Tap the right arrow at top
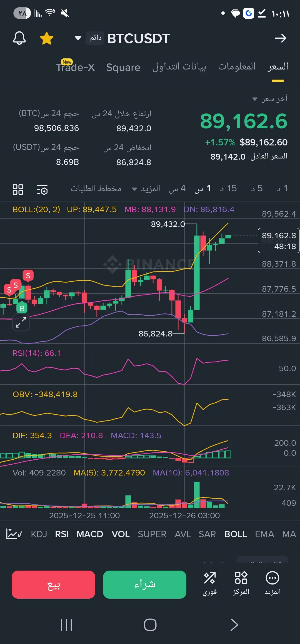 tap(281, 38)
